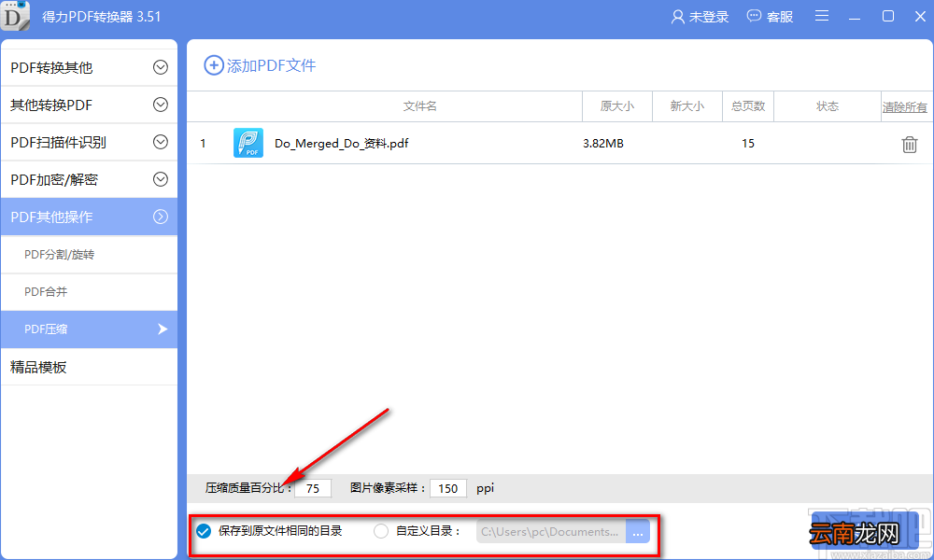Expand the PDF扫描件识别 section
The width and height of the screenshot is (934, 560).
(x=90, y=142)
